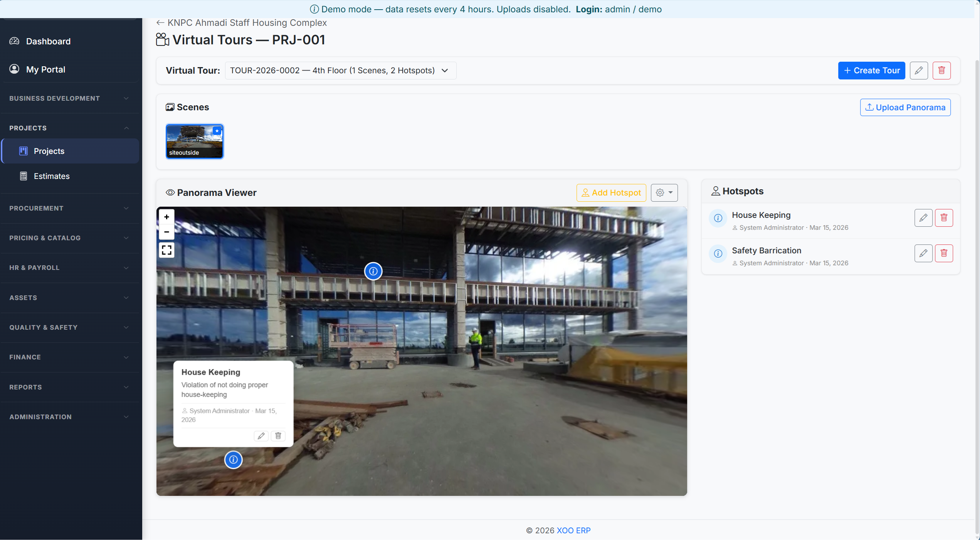Image resolution: width=980 pixels, height=541 pixels.
Task: Go to Dashboard in the sidebar
Action: 48,41
